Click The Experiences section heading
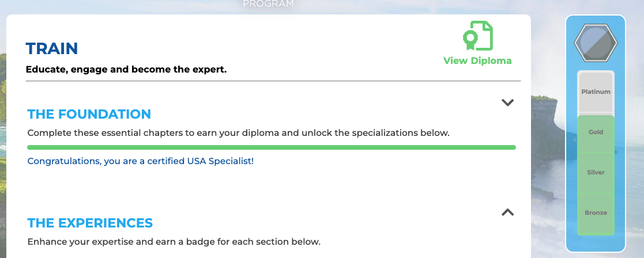Screen dimensions: 644x258 tap(90, 223)
